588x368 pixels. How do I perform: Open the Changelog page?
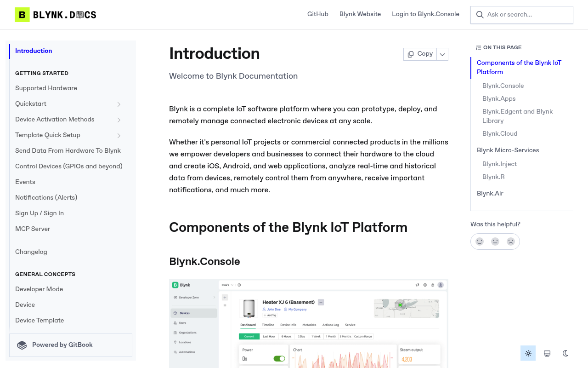(70, 252)
